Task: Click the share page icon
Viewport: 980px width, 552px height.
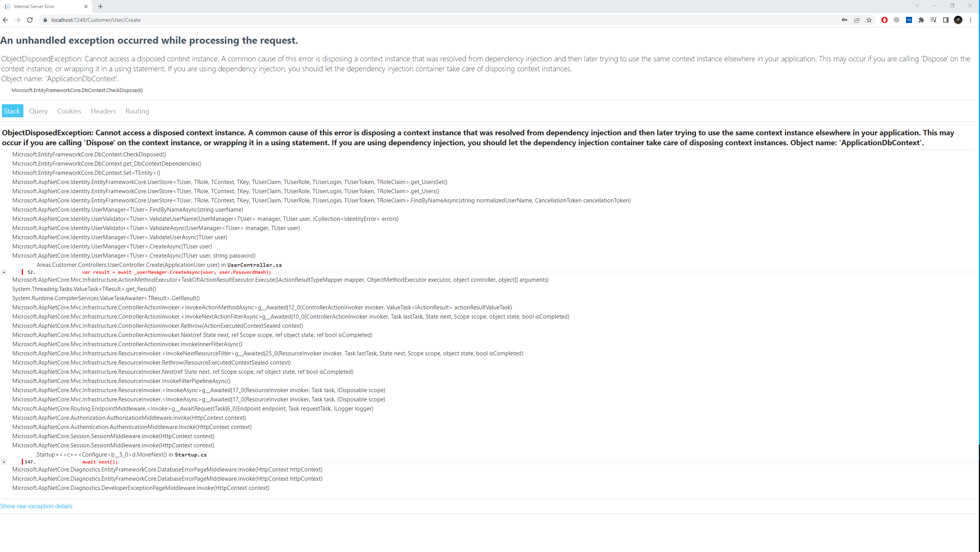Action: tap(856, 20)
